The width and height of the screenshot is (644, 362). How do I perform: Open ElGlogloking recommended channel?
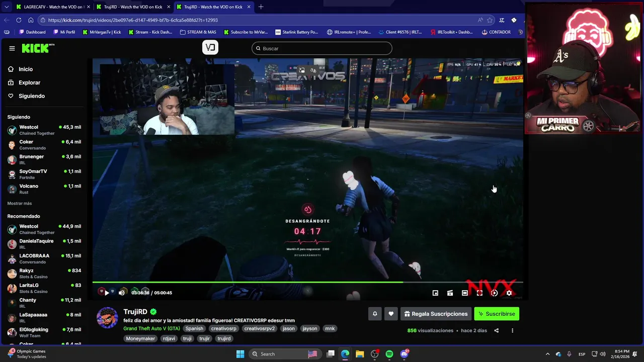(44, 332)
